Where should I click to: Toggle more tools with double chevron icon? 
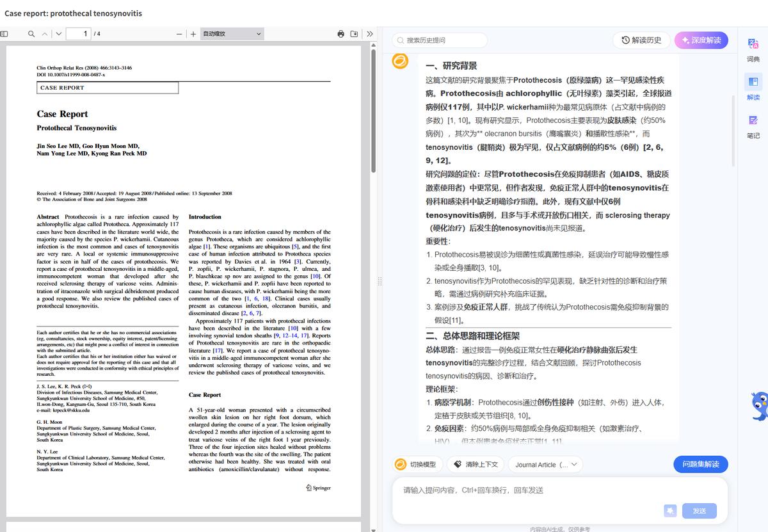click(x=370, y=33)
